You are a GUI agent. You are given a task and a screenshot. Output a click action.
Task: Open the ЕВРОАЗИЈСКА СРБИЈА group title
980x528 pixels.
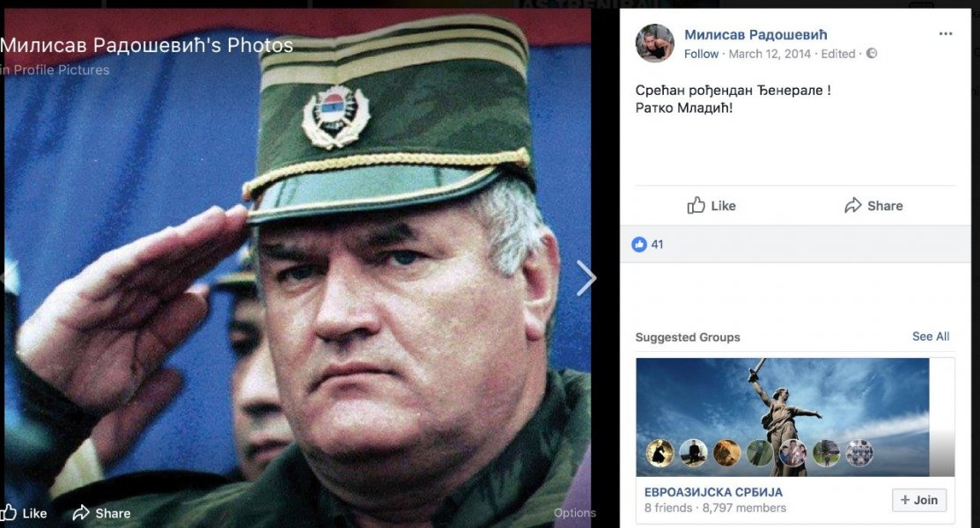click(713, 492)
